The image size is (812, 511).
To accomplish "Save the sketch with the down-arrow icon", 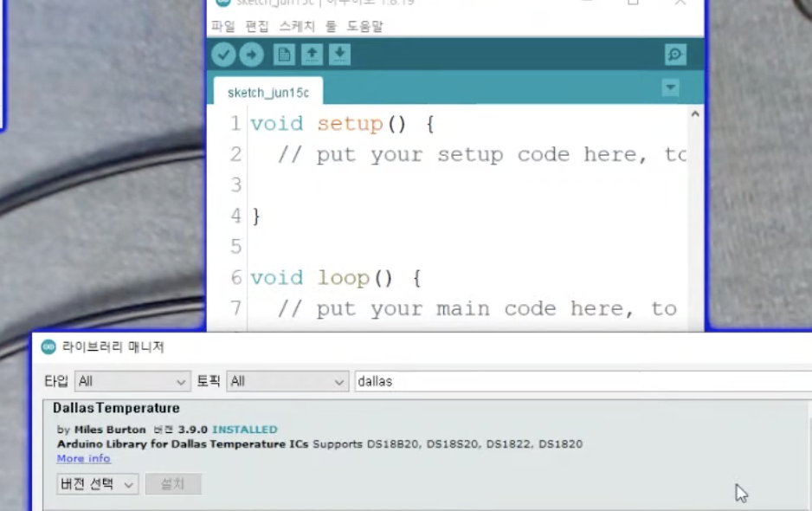I will point(339,55).
